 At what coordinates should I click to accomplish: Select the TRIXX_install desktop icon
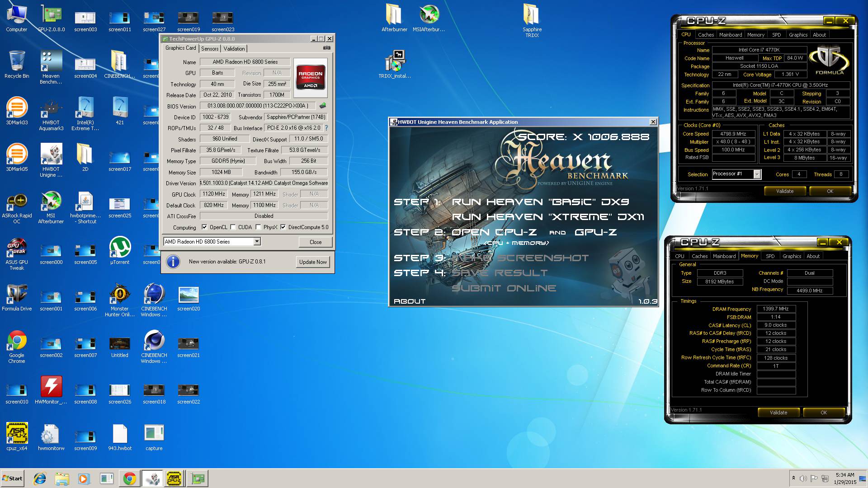395,65
